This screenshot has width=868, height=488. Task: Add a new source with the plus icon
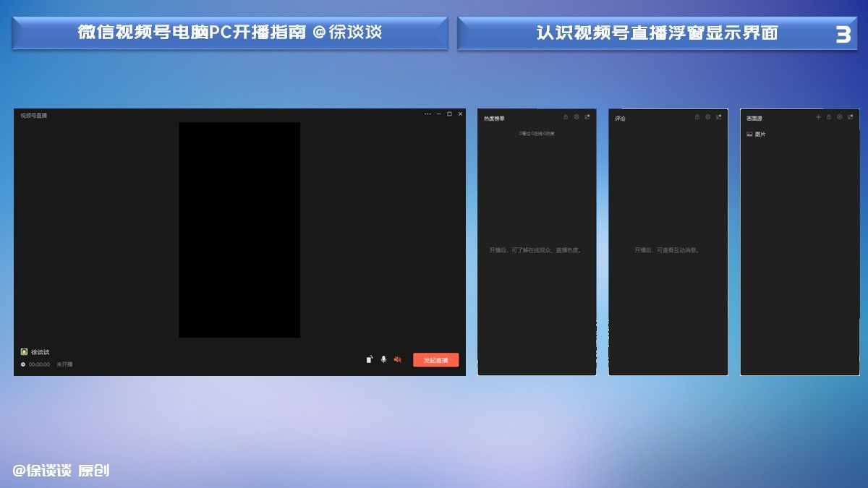coord(818,116)
